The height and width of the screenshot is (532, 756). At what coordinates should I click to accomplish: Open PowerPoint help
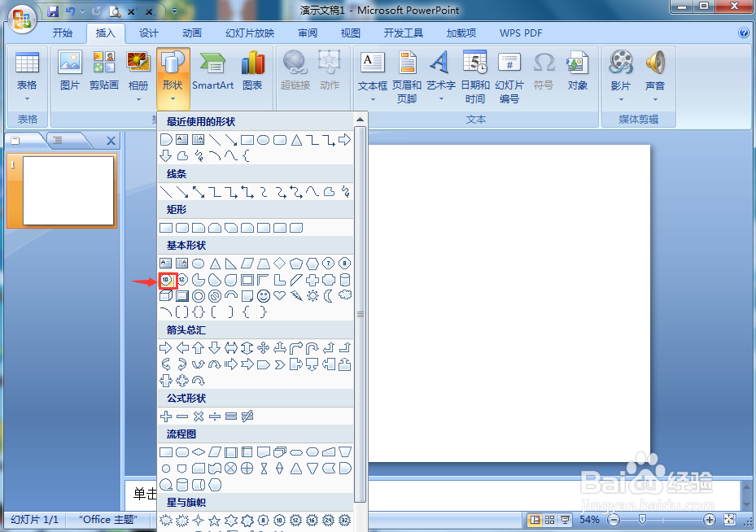[x=744, y=33]
